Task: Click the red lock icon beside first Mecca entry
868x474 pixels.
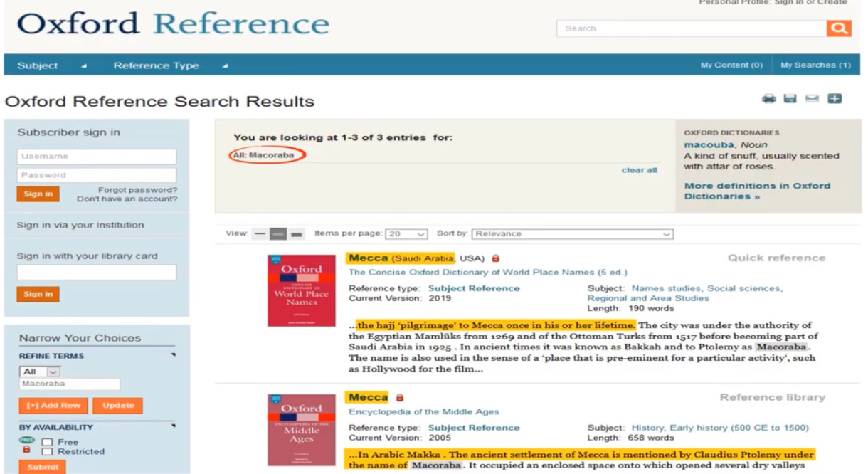Action: (496, 258)
